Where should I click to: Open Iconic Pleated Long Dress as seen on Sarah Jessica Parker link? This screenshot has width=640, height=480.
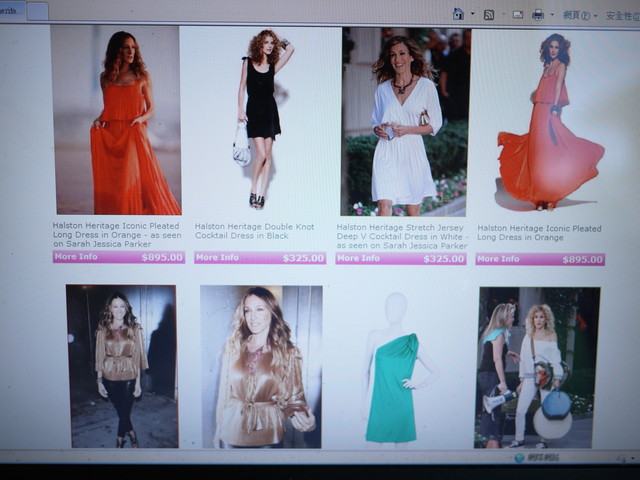tap(117, 235)
